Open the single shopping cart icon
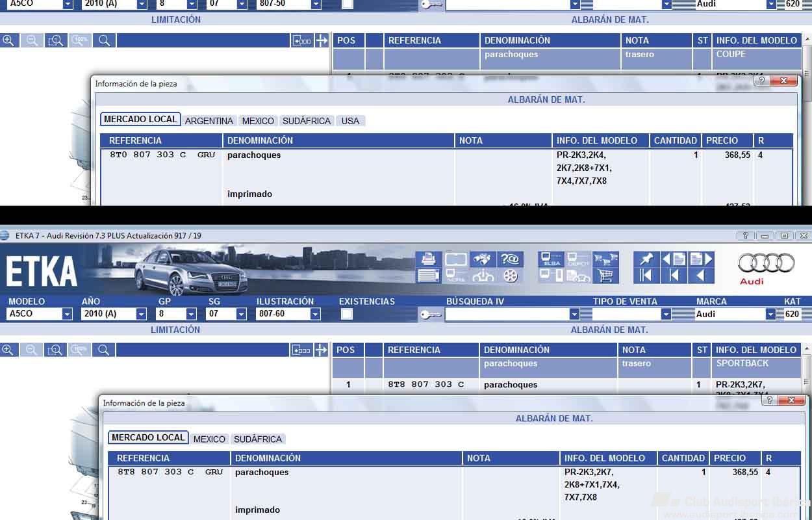812x520 pixels. click(605, 276)
